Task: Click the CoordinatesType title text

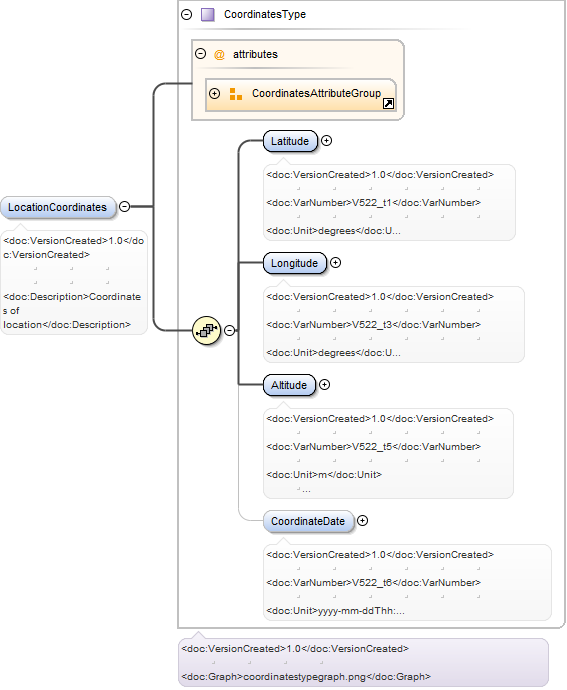Action: click(x=265, y=15)
